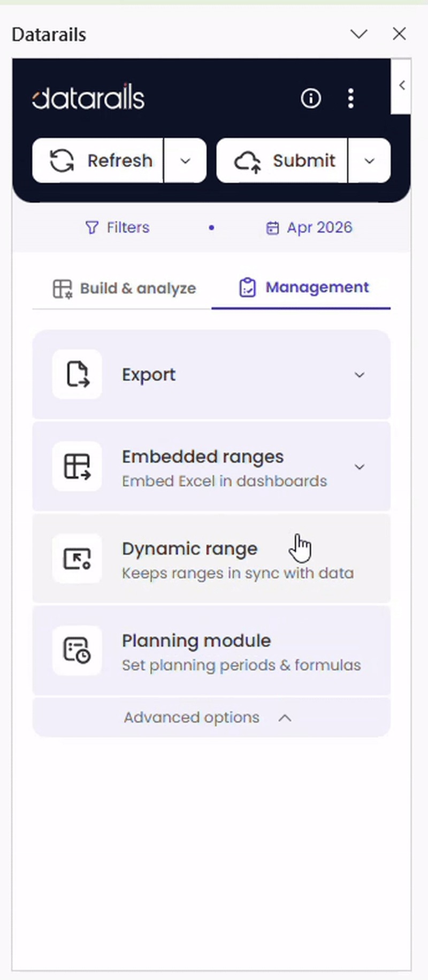Click the info circle icon in header

(x=311, y=98)
